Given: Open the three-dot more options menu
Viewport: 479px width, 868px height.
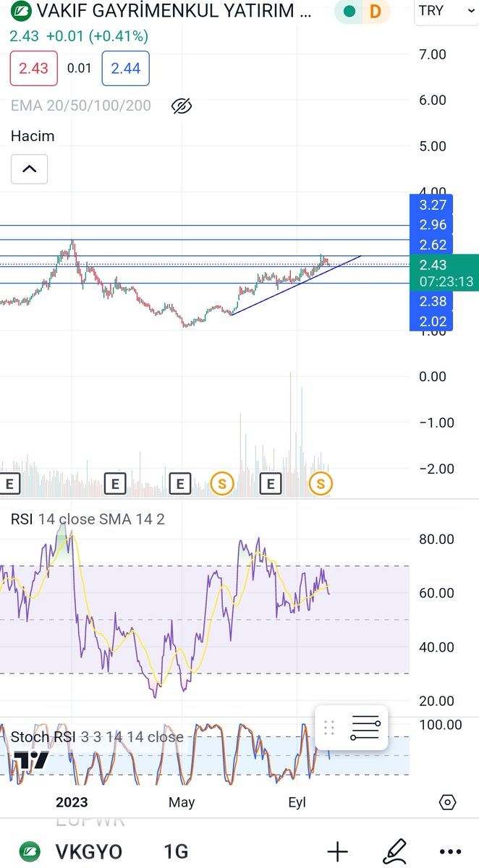Looking at the screenshot, I should 450,852.
